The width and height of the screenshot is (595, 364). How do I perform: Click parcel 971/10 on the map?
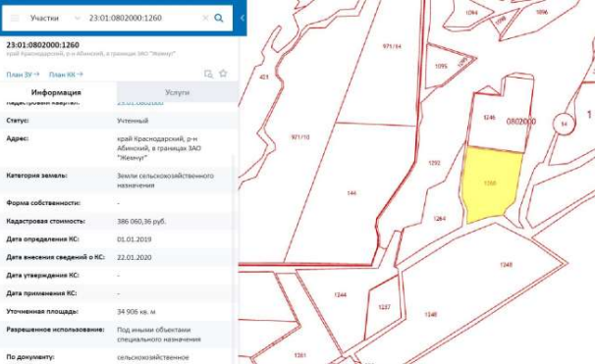coord(300,137)
